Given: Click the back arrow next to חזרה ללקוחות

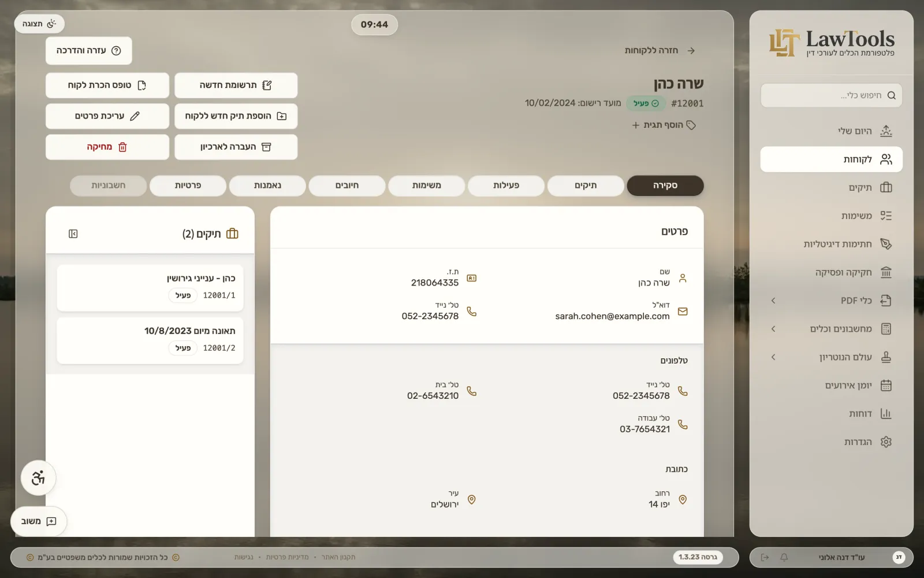Looking at the screenshot, I should pyautogui.click(x=691, y=51).
